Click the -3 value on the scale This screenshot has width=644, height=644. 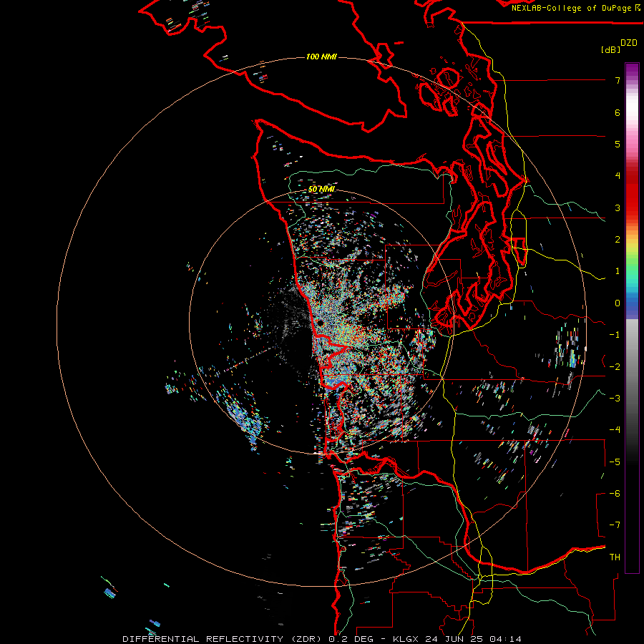coord(615,399)
